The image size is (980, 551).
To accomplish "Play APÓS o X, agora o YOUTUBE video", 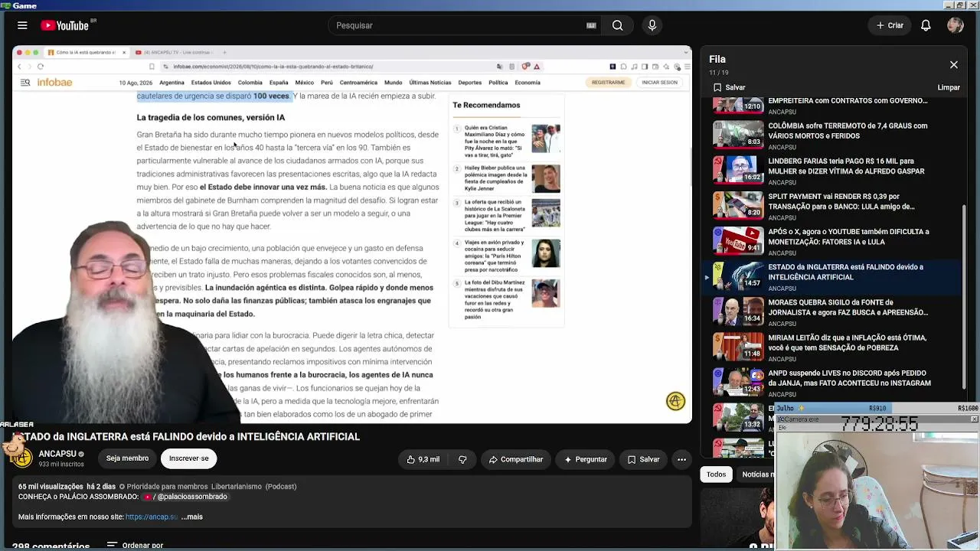I will 836,241.
